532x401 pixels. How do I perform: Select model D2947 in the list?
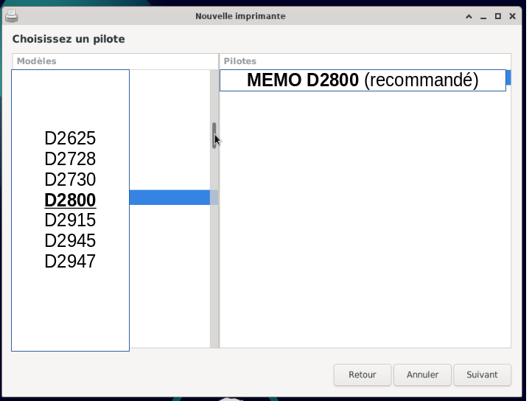tap(70, 261)
